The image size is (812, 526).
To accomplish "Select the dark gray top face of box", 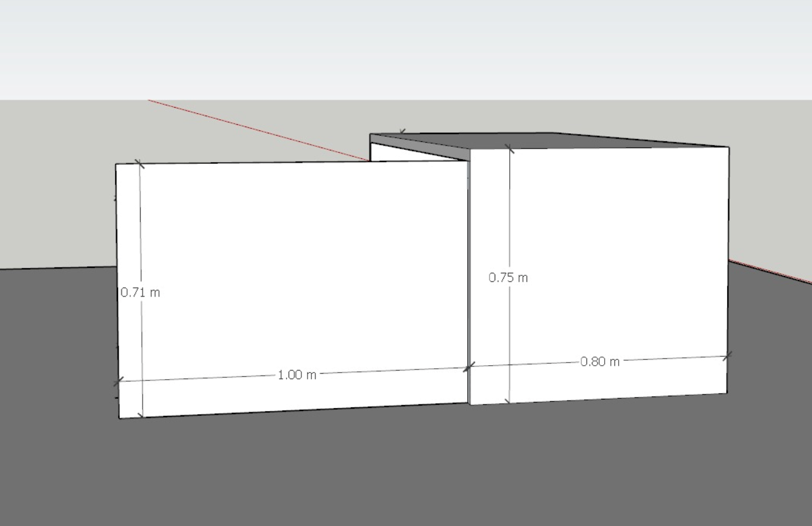I will (550, 141).
